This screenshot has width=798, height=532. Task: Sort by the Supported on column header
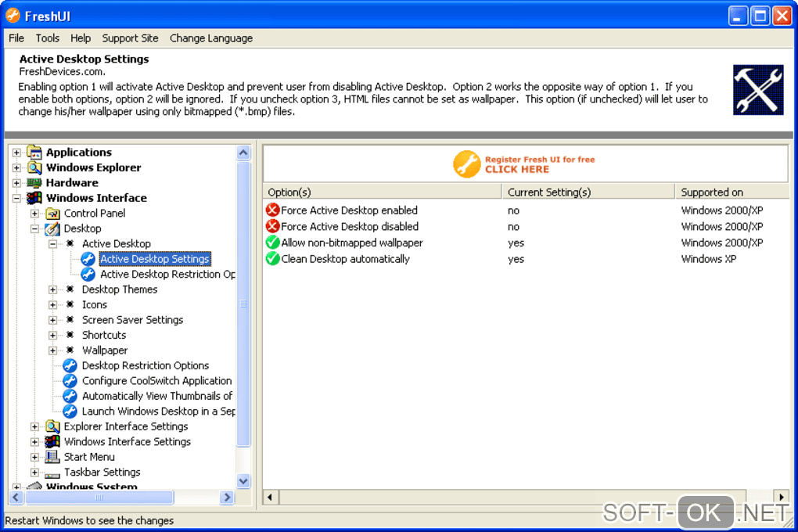(731, 192)
